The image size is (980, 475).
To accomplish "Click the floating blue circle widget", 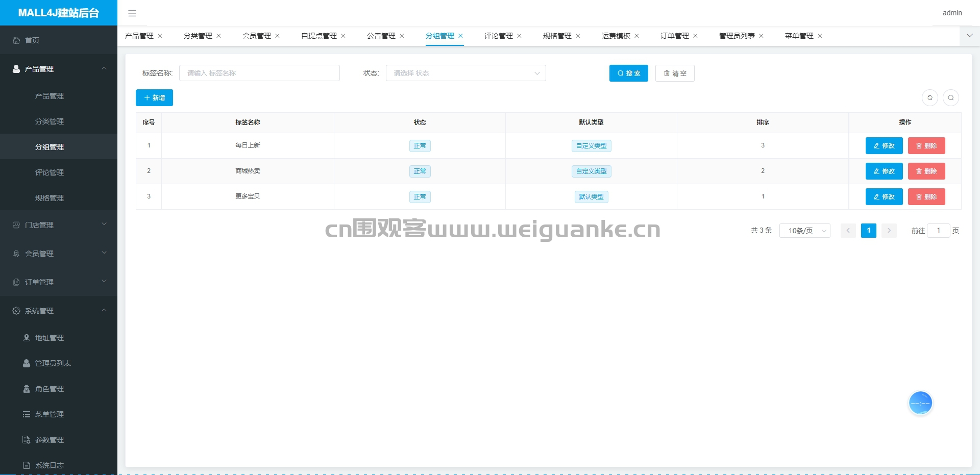I will click(x=921, y=403).
